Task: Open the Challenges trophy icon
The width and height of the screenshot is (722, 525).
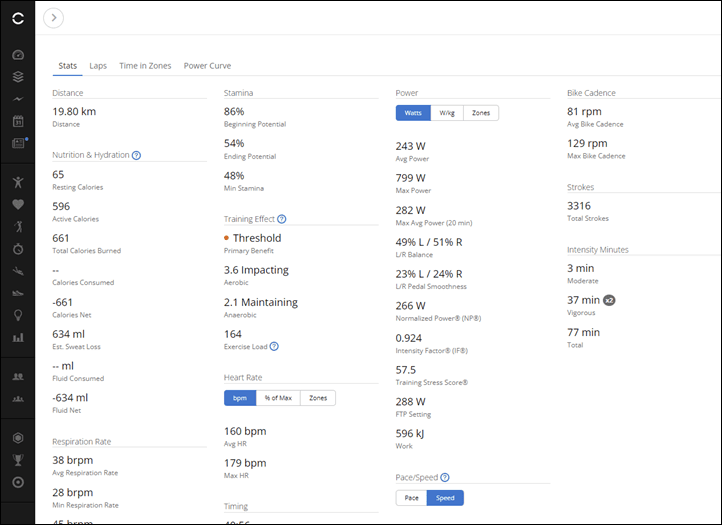Action: point(18,460)
